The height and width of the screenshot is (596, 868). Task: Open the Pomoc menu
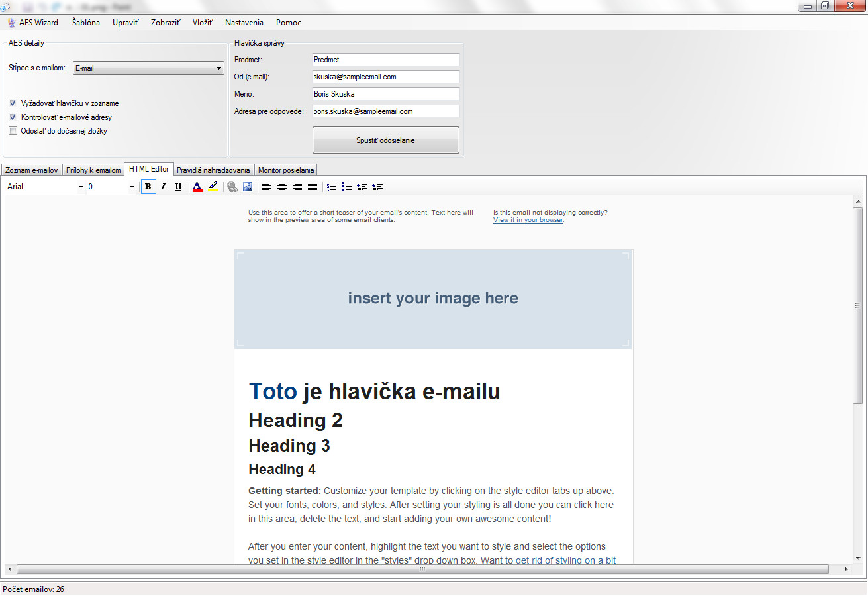(289, 23)
